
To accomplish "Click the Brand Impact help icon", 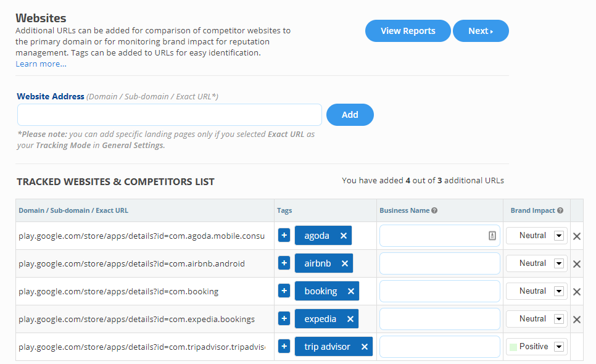I will click(x=560, y=210).
